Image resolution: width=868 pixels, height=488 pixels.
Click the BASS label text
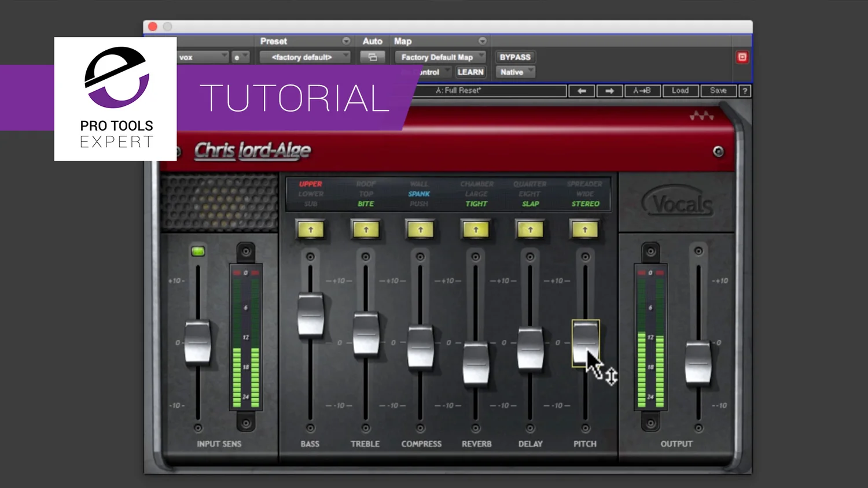click(310, 444)
